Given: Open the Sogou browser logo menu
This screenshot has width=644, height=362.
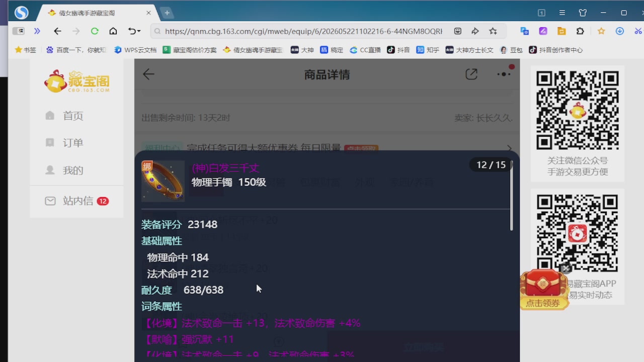Looking at the screenshot, I should pos(21,13).
